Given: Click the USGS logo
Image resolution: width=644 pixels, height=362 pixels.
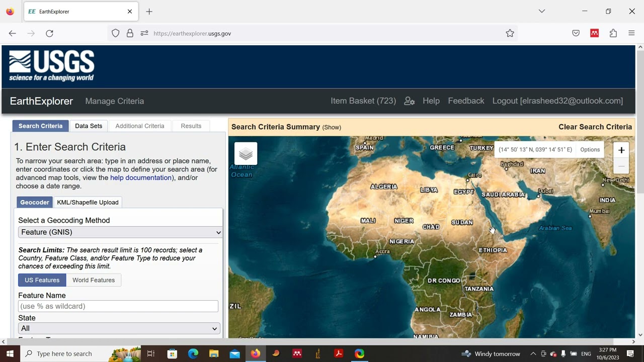Looking at the screenshot, I should click(51, 66).
